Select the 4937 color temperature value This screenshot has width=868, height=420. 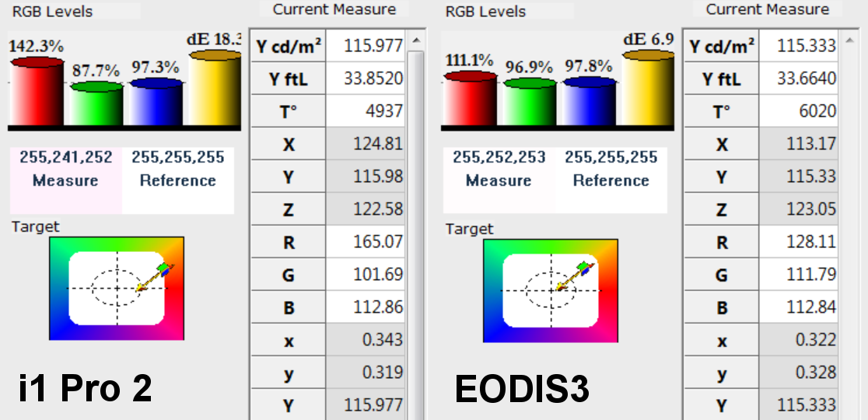pyautogui.click(x=366, y=111)
